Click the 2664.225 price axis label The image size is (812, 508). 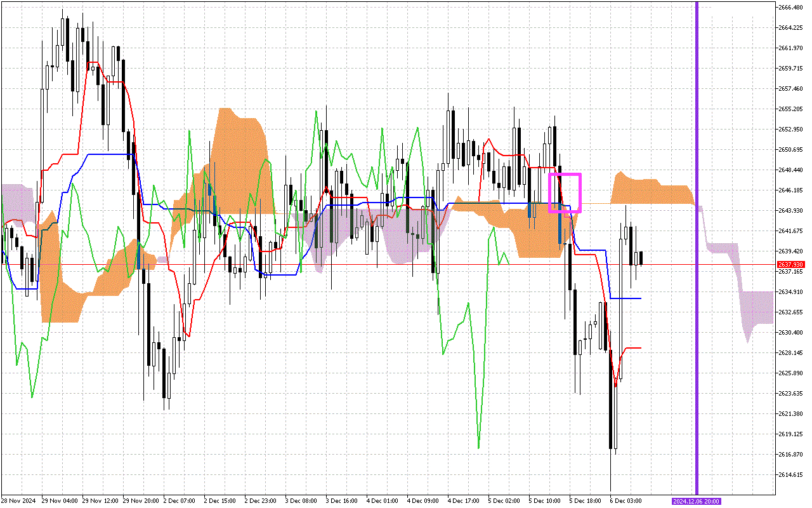pyautogui.click(x=790, y=28)
